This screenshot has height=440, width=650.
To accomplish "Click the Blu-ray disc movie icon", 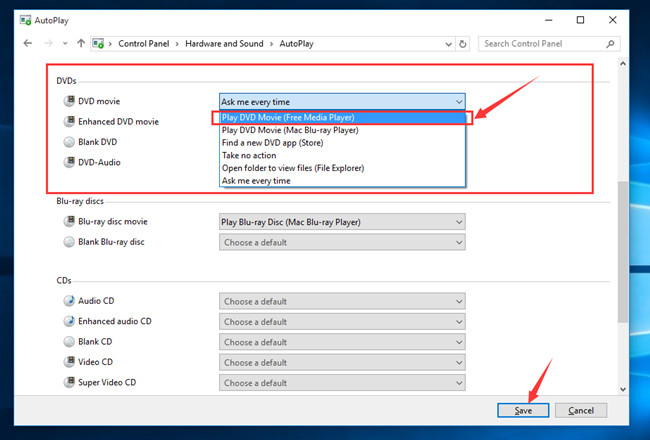I will [68, 221].
